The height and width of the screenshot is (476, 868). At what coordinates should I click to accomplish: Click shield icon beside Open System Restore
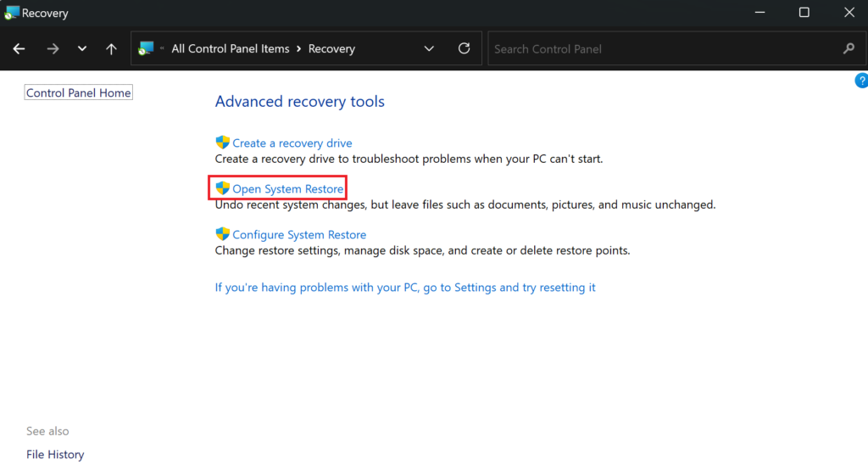(223, 188)
